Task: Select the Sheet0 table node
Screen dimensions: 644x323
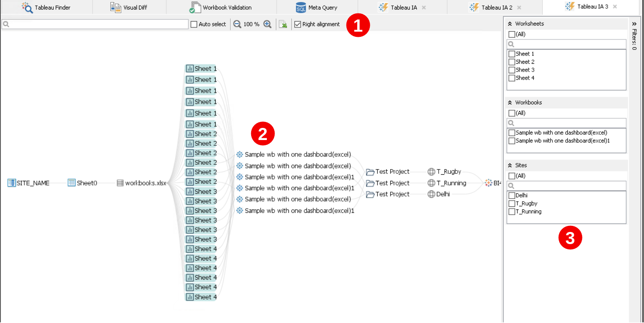Action: tap(82, 183)
